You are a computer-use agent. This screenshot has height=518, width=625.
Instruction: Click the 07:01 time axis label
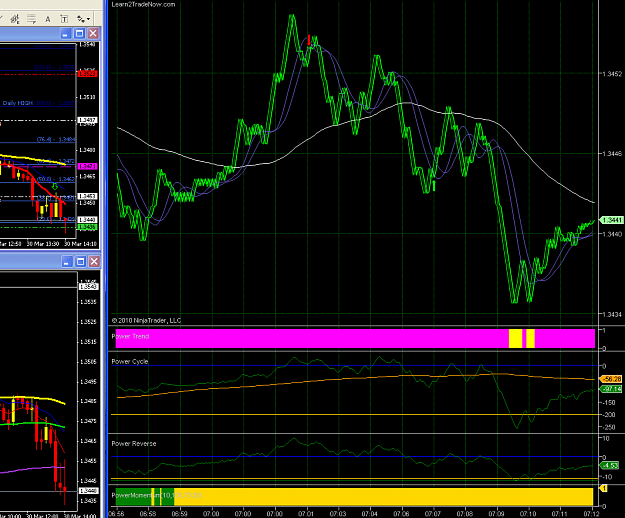tap(306, 514)
